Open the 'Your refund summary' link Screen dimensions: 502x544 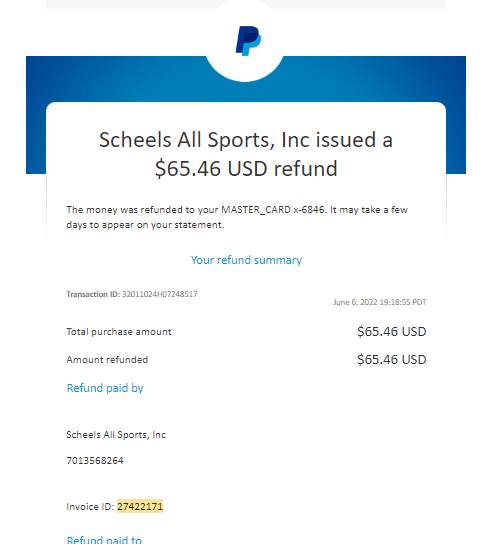coord(246,260)
